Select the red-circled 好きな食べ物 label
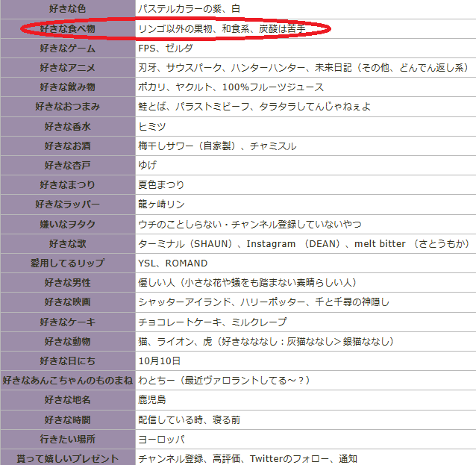 [67, 28]
